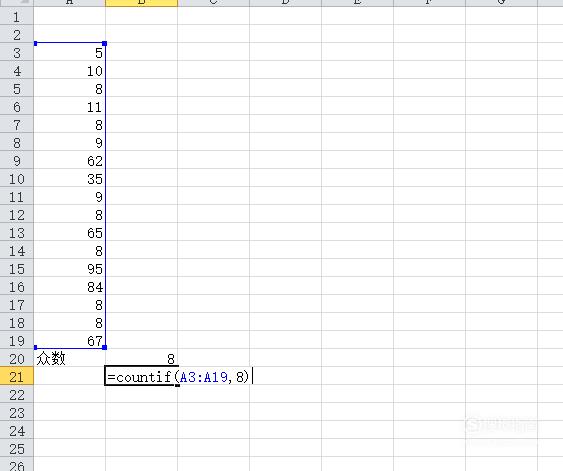Click row header 7

tap(17, 124)
